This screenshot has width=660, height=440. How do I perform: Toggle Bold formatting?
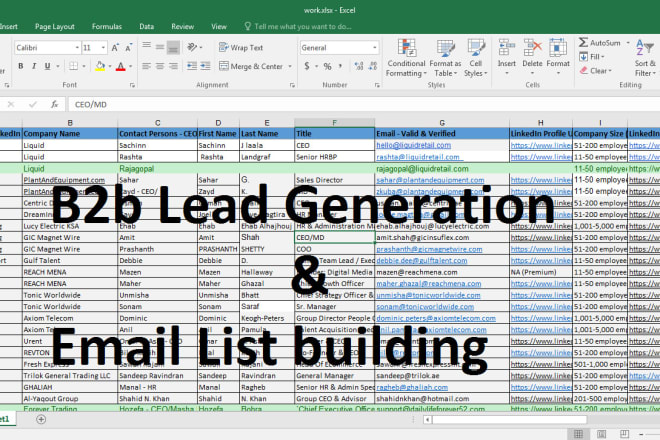tap(21, 66)
